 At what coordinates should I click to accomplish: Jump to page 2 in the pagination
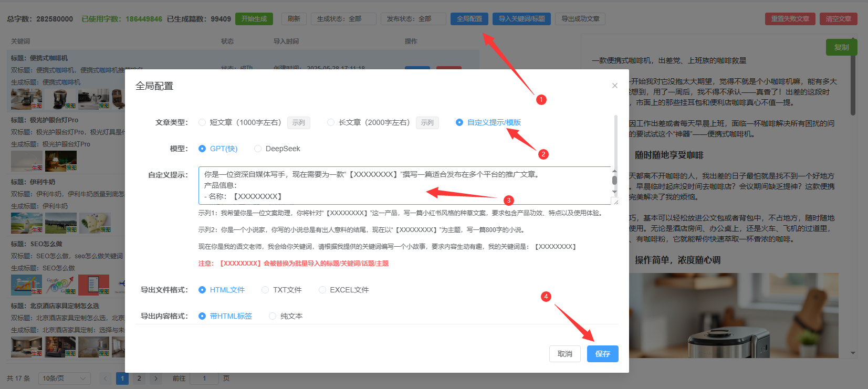[x=139, y=379]
